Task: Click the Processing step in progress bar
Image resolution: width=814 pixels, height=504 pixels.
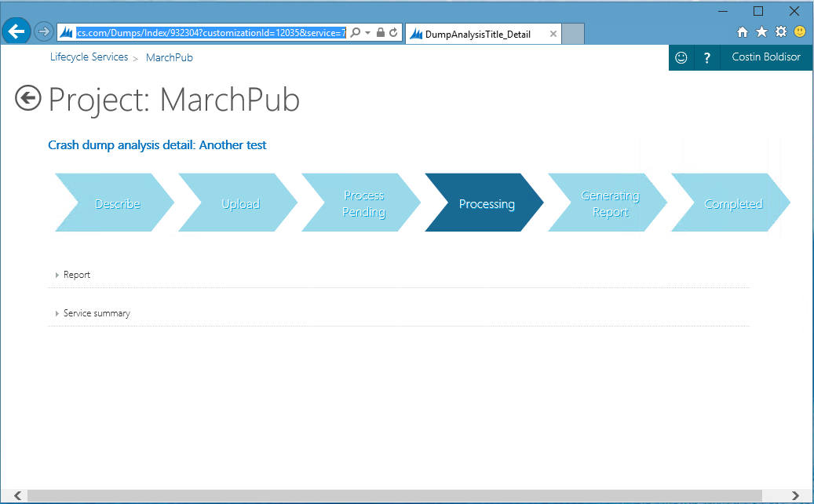Action: pyautogui.click(x=486, y=204)
